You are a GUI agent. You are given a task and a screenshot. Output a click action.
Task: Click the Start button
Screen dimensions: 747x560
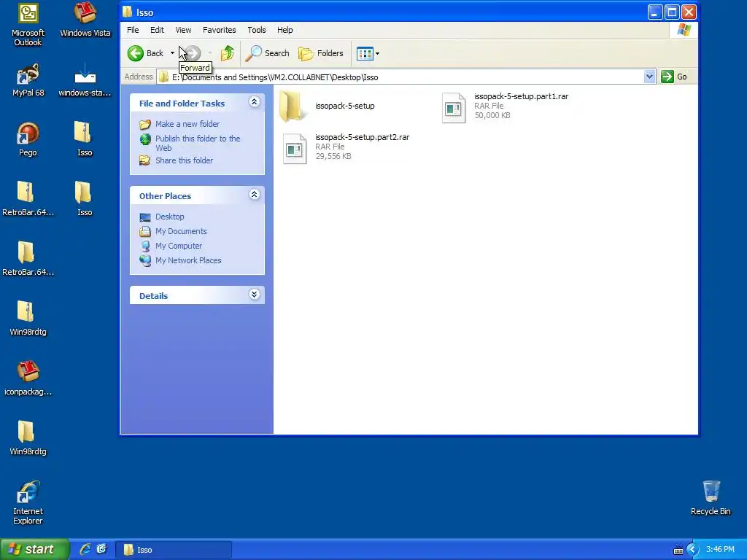click(x=34, y=549)
